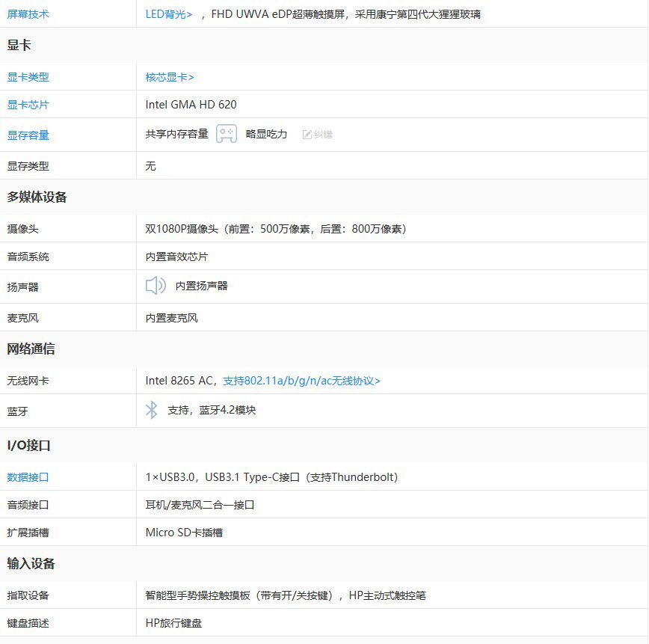Click the 多媒体设备 section heading

[37, 197]
